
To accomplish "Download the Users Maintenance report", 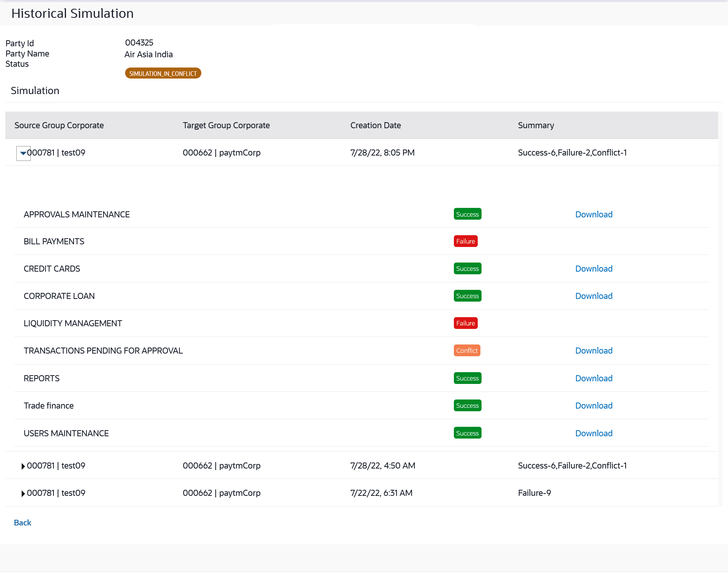I will click(x=593, y=433).
